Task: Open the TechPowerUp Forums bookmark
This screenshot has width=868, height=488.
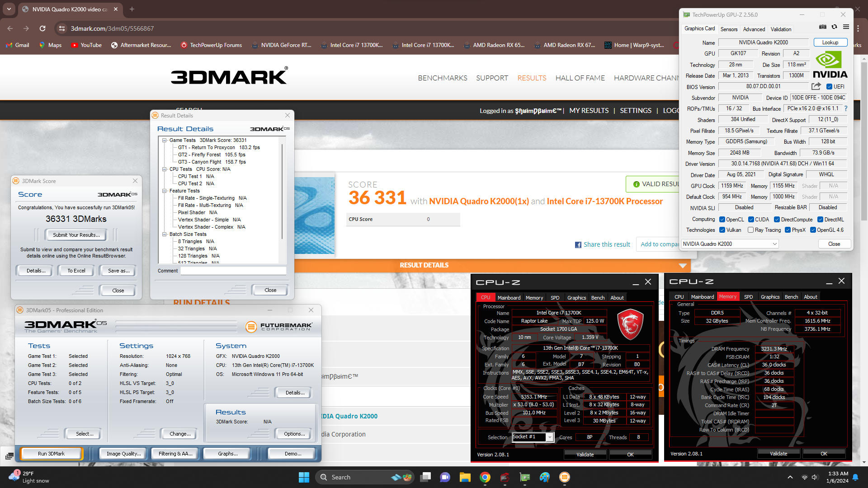Action: (x=211, y=45)
